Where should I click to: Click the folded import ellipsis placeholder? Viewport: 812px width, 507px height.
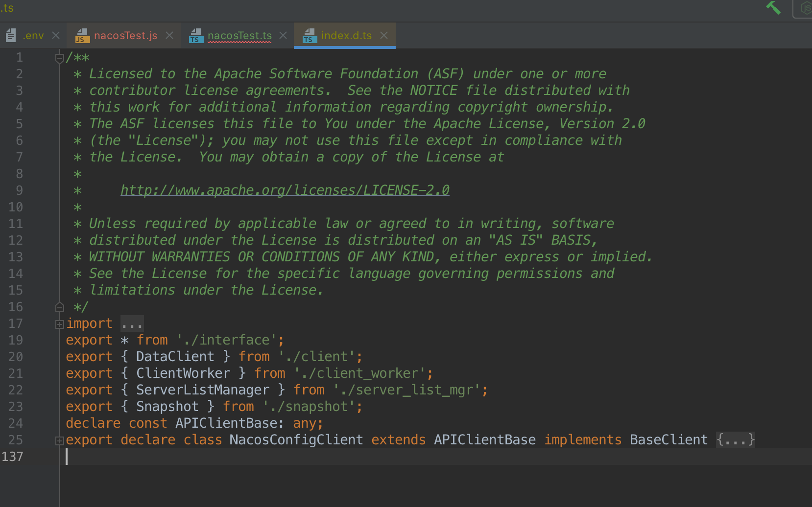pos(132,324)
